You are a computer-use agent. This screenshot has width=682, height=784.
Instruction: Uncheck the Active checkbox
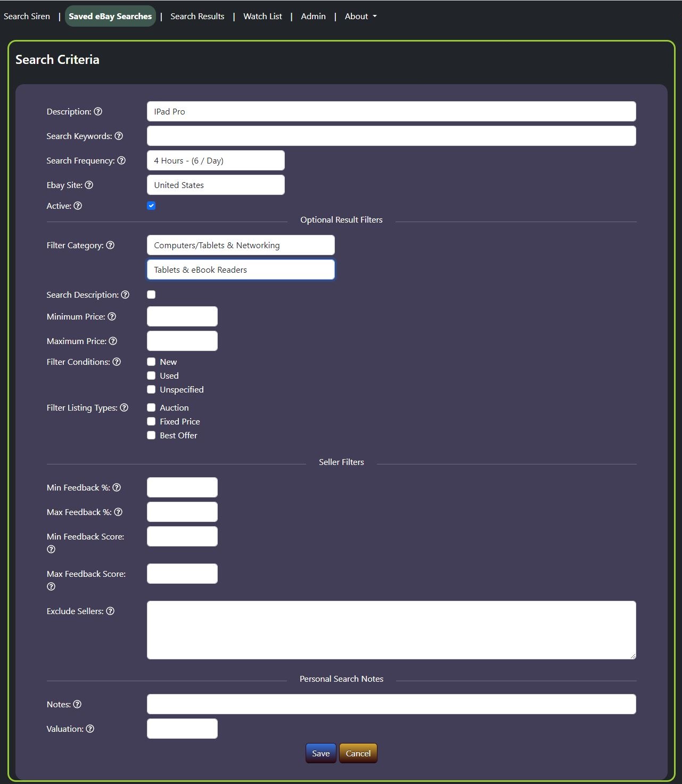(151, 206)
